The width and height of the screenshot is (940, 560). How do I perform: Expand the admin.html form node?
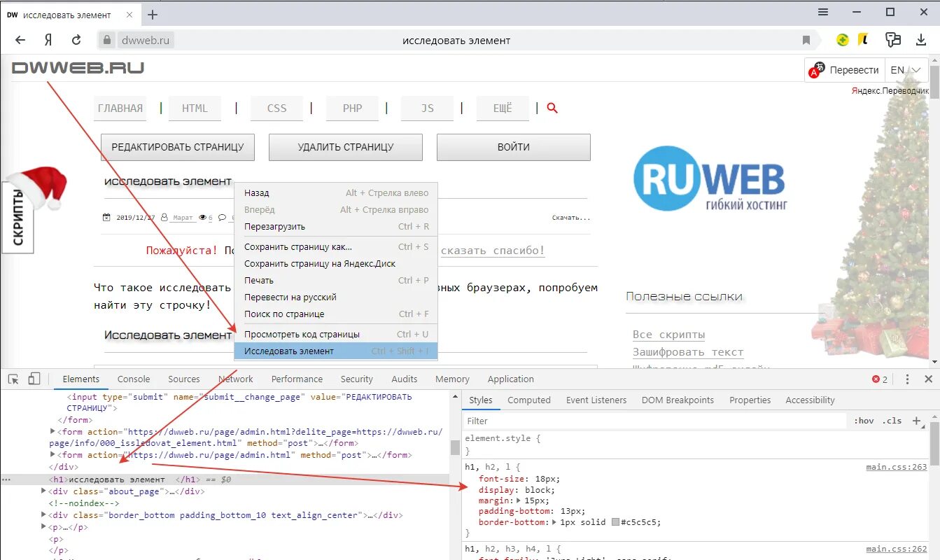(x=52, y=454)
